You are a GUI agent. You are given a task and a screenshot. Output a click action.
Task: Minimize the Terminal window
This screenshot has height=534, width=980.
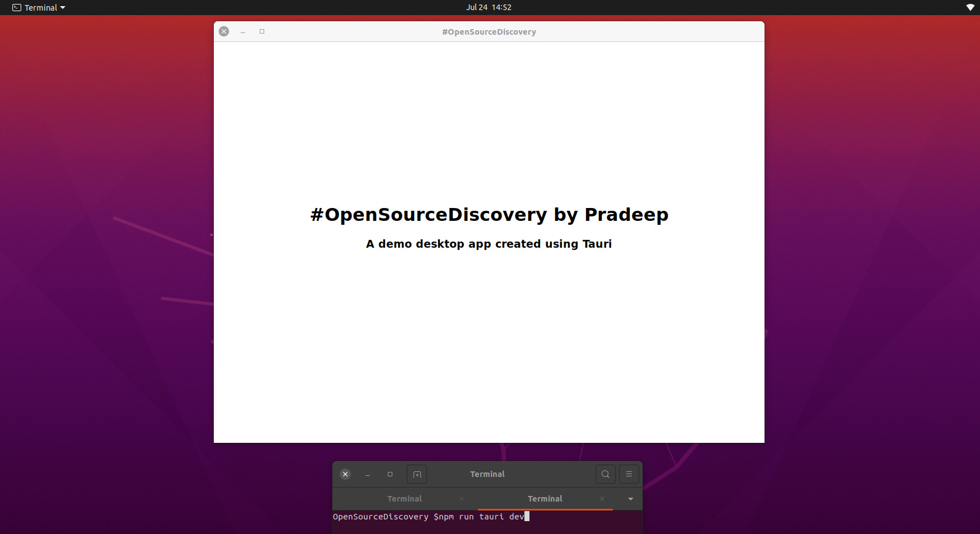tap(368, 474)
